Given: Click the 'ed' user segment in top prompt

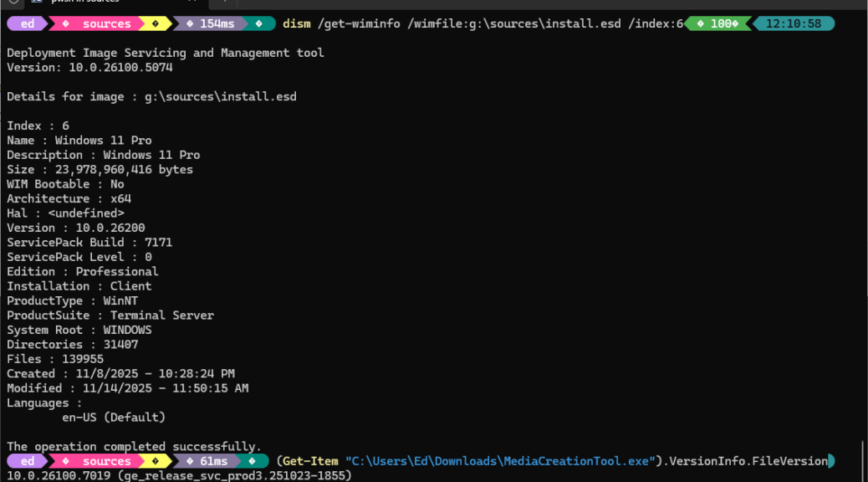Looking at the screenshot, I should (x=28, y=23).
